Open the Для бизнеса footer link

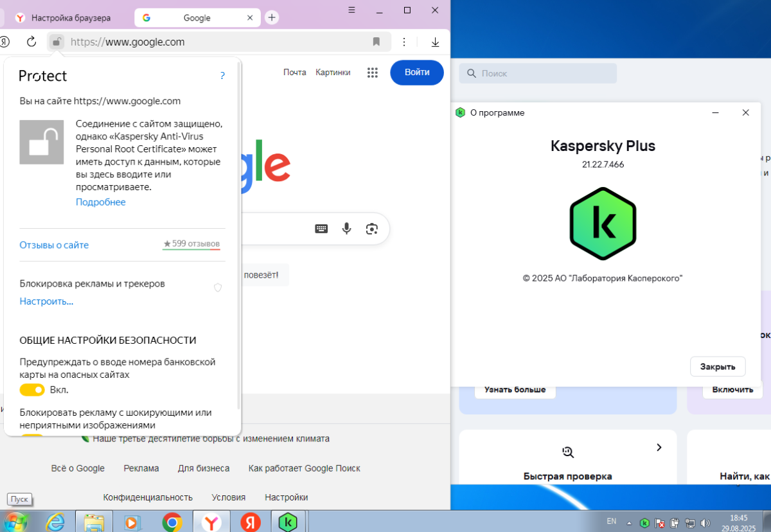pos(204,468)
